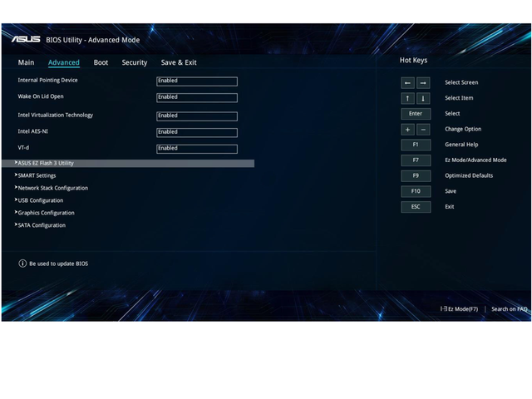Image resolution: width=532 pixels, height=399 pixels.
Task: Select the Advanced tab
Action: click(x=64, y=62)
